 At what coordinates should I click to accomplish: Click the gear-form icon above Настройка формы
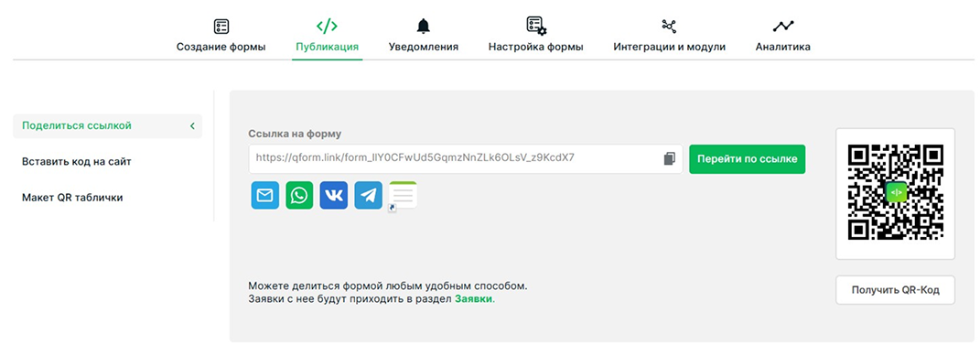pyautogui.click(x=535, y=26)
